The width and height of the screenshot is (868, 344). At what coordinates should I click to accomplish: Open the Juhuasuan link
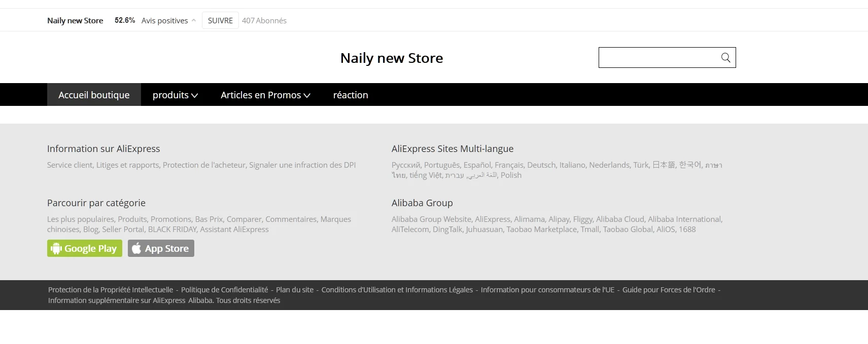484,230
